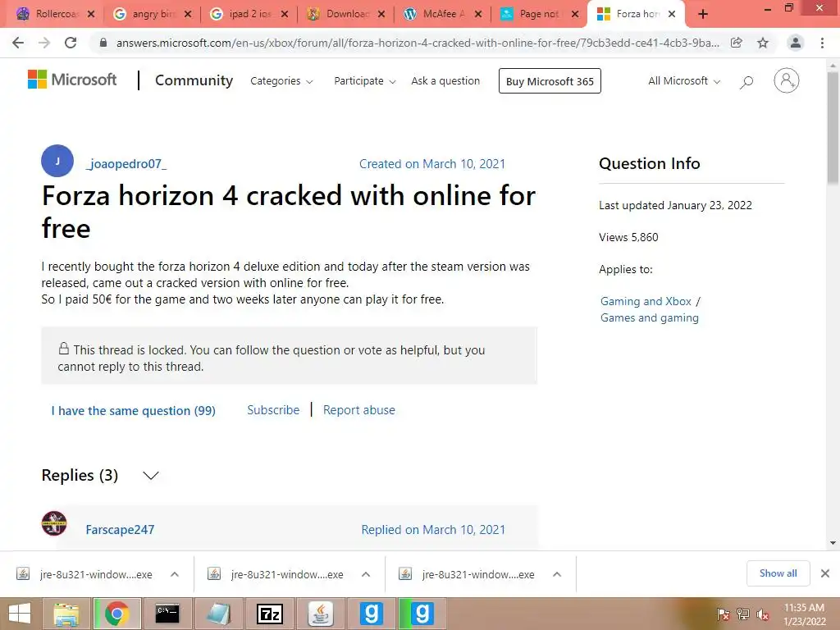Click Show all downloads button
The image size is (840, 630).
pos(778,573)
